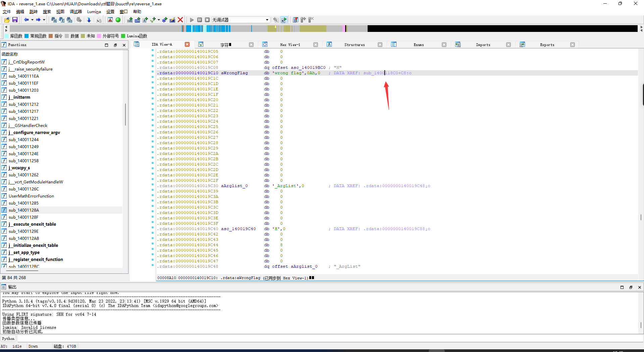Open the 搜索 menu
The image size is (644, 352).
click(x=47, y=12)
